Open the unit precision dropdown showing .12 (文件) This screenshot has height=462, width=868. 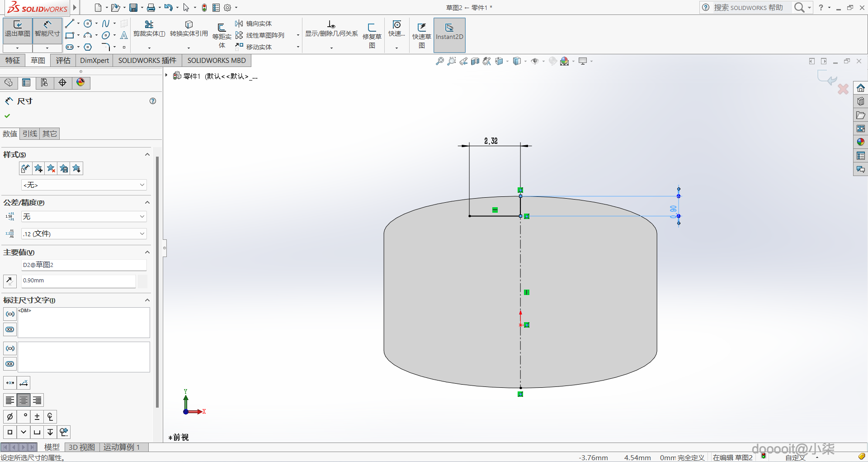pos(84,234)
